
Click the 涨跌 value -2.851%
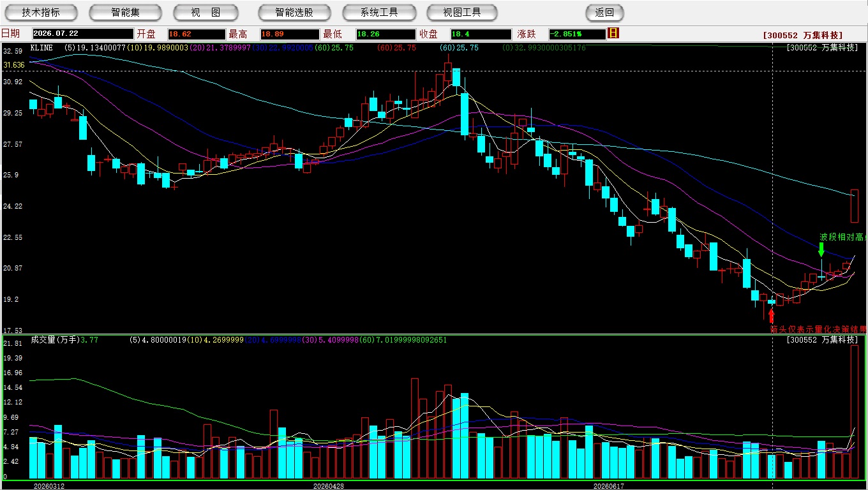coord(577,34)
